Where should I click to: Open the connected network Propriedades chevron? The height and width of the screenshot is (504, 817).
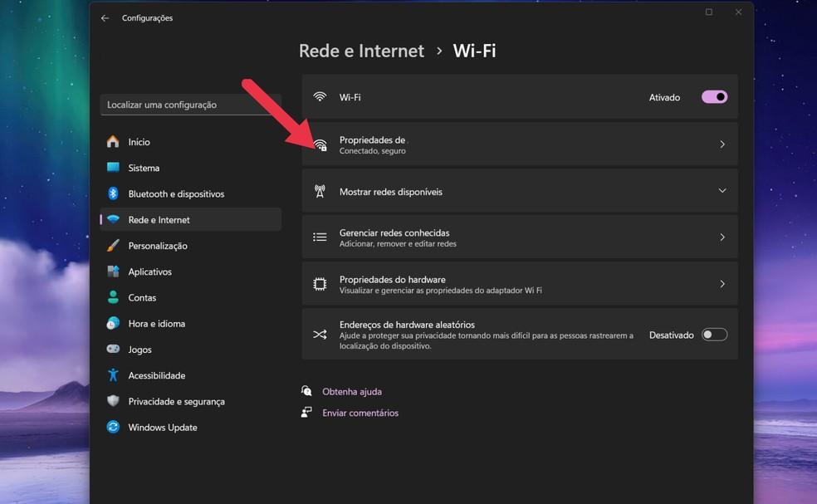coord(722,144)
